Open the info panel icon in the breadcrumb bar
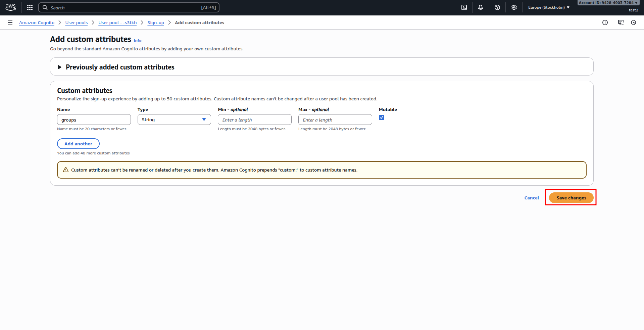 605,22
